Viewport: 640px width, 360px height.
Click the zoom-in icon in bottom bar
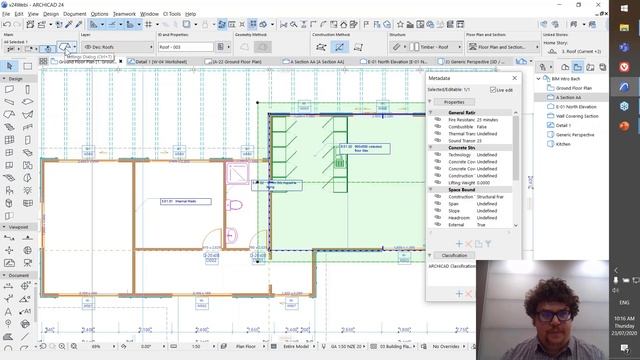point(62,346)
